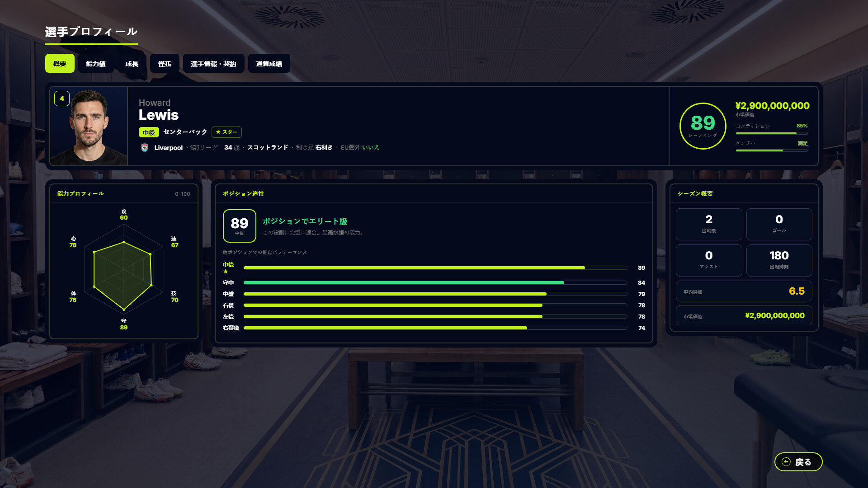The width and height of the screenshot is (868, 488).
Task: Select the 概要 tab
Action: [x=60, y=64]
